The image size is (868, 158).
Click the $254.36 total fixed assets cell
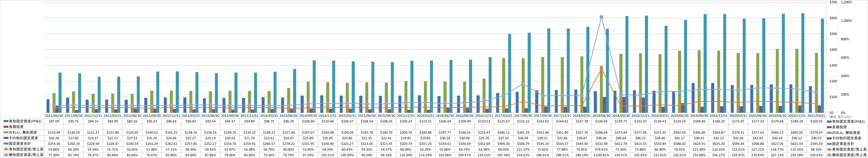click(54, 144)
